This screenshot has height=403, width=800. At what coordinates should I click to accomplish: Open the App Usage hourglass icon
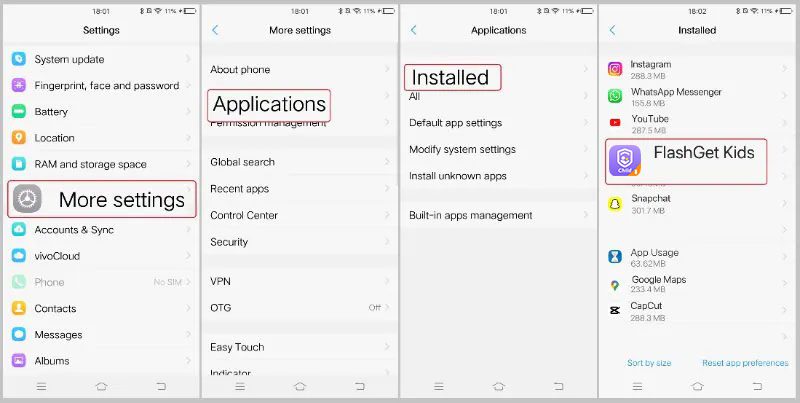615,257
